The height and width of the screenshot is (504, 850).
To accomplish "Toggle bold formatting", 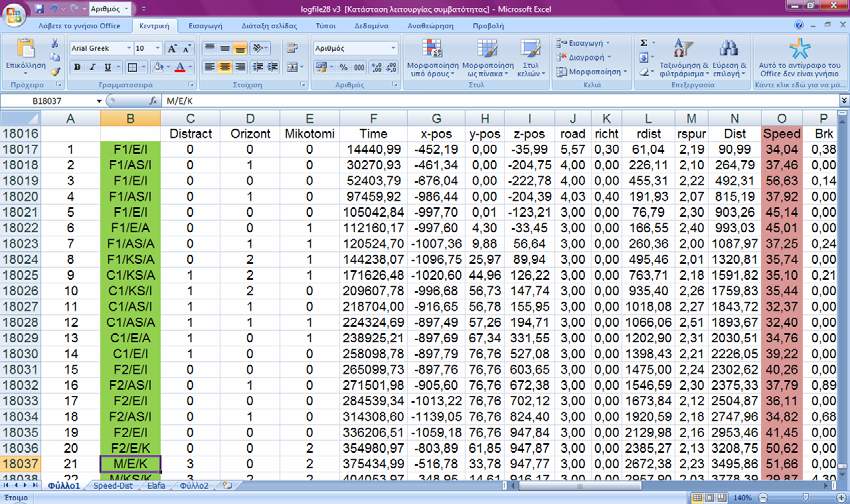I will pyautogui.click(x=78, y=67).
